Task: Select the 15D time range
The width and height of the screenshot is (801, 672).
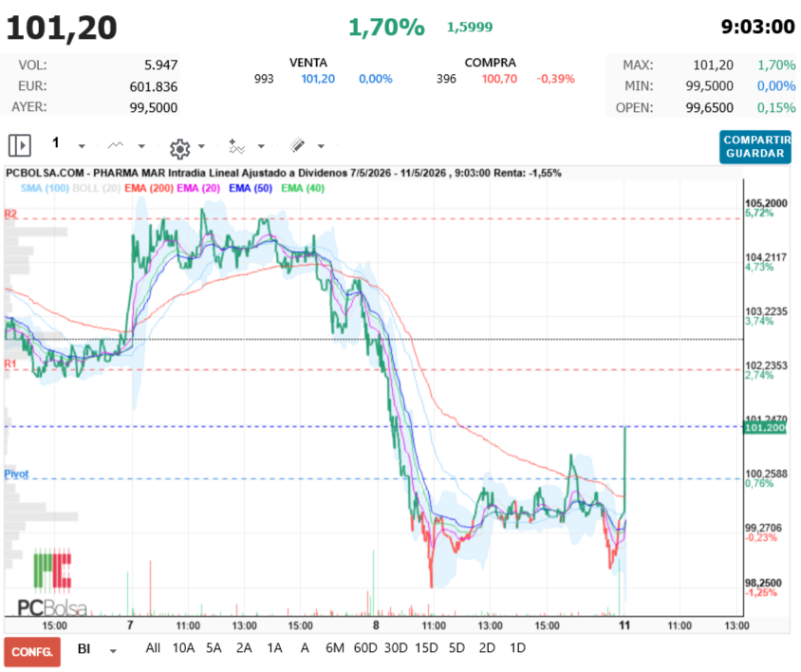Action: [x=426, y=648]
